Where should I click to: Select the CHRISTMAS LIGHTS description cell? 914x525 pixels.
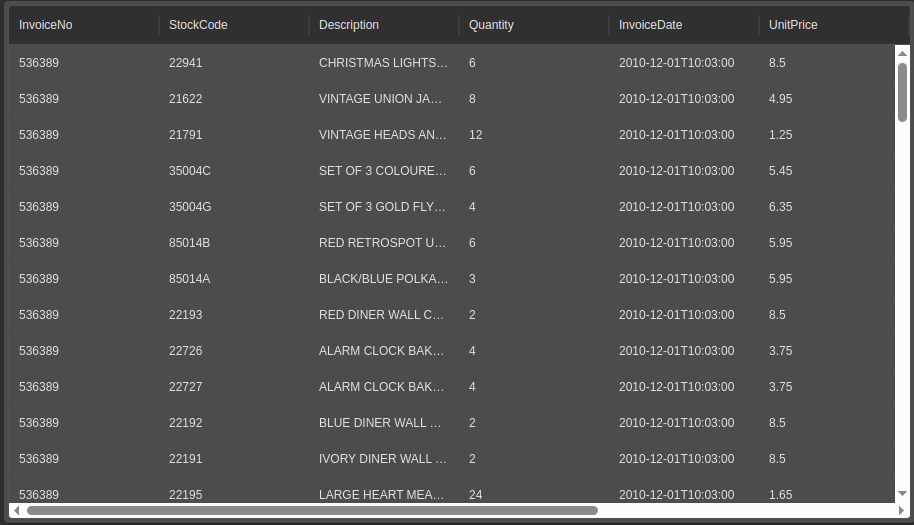pos(384,63)
